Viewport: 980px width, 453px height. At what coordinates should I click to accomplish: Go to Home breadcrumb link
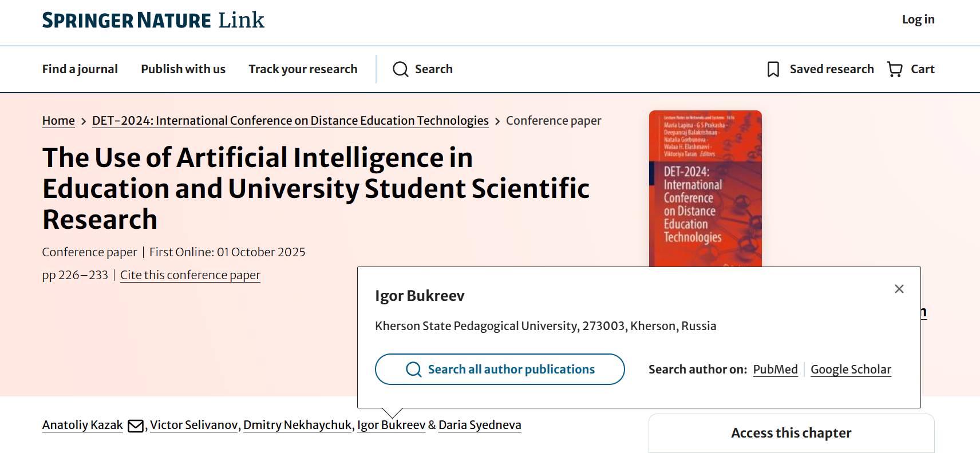click(x=58, y=121)
